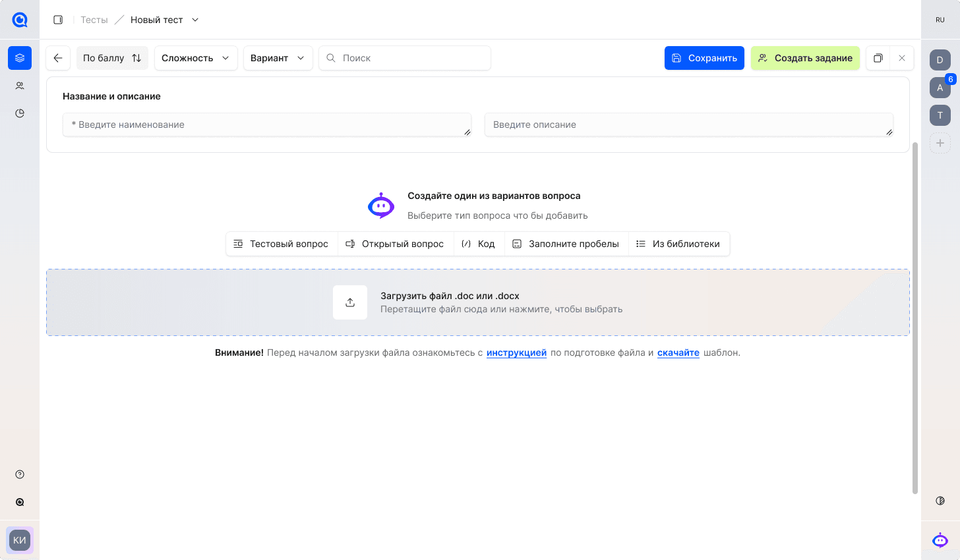Focus the Поиск search field
Screen dimensions: 960x560
(405, 58)
